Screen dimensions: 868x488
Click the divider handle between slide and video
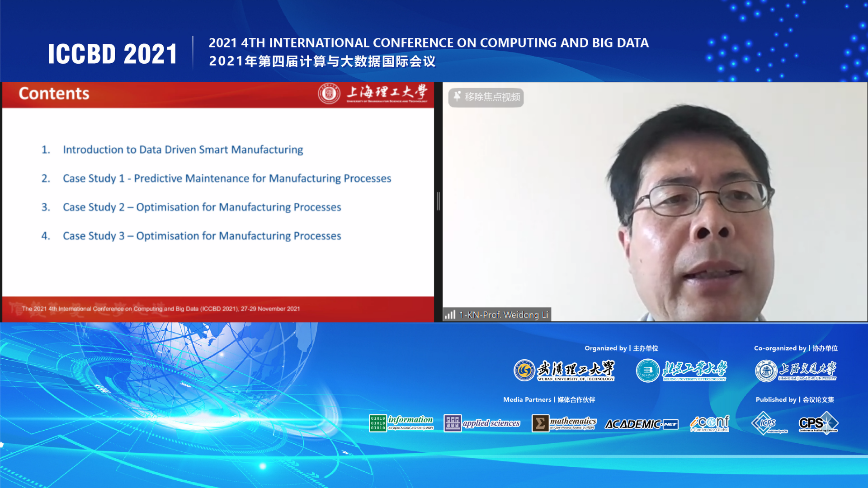point(438,201)
